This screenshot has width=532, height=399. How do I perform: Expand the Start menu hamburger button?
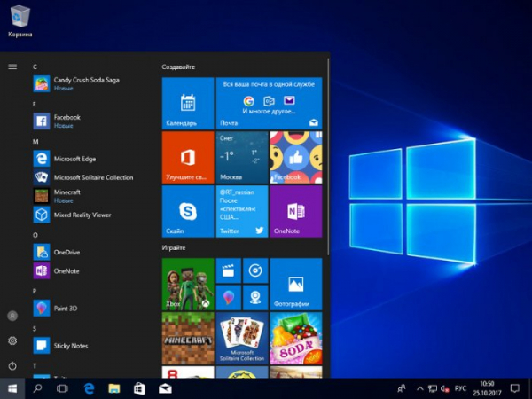coord(12,66)
